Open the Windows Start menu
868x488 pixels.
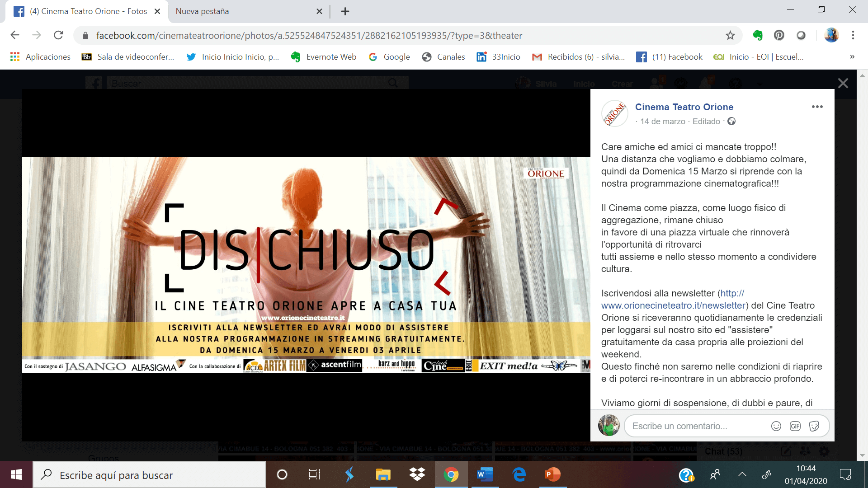pos(16,474)
